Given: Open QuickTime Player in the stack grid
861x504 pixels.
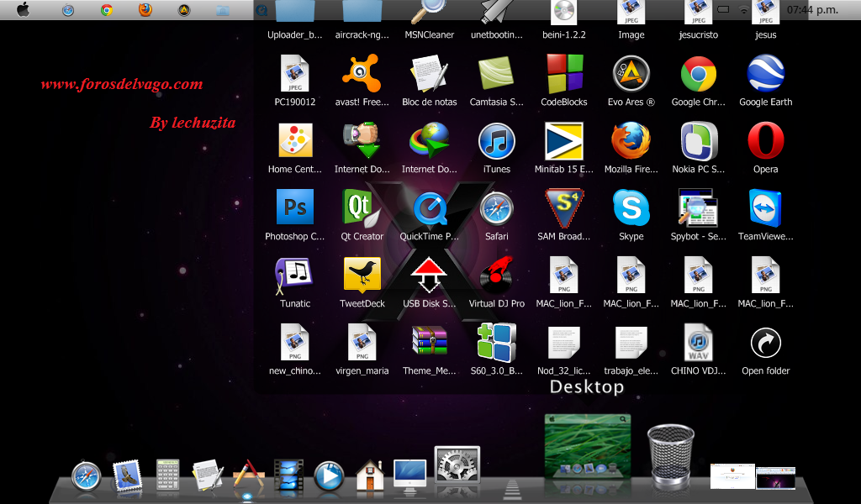Looking at the screenshot, I should [x=430, y=208].
